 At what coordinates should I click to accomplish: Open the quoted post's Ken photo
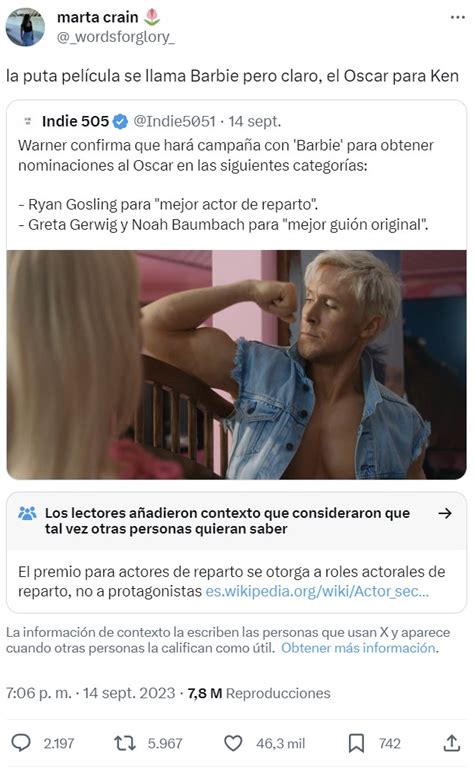click(x=236, y=364)
